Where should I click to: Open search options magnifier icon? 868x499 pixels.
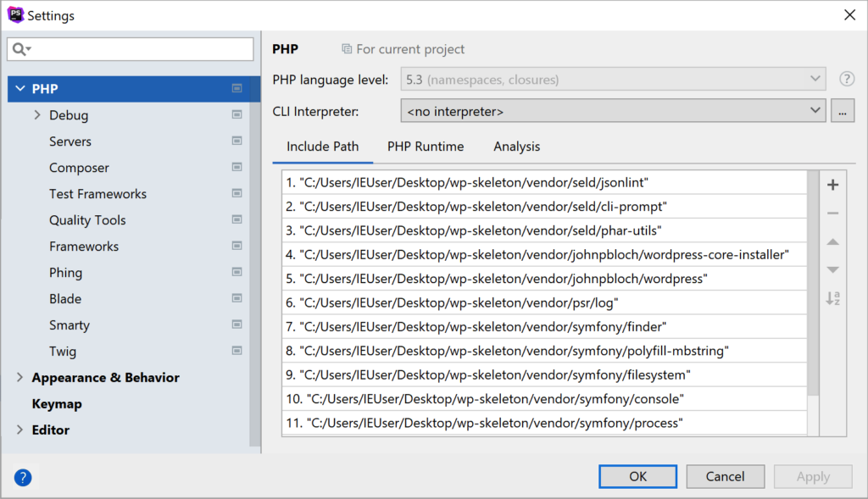pyautogui.click(x=21, y=49)
